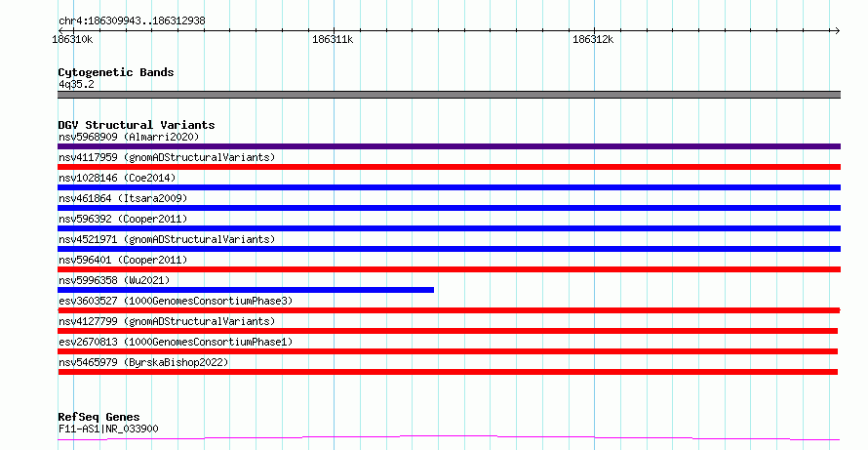Click the red bar for nsv596401
The height and width of the screenshot is (450, 868).
click(449, 269)
